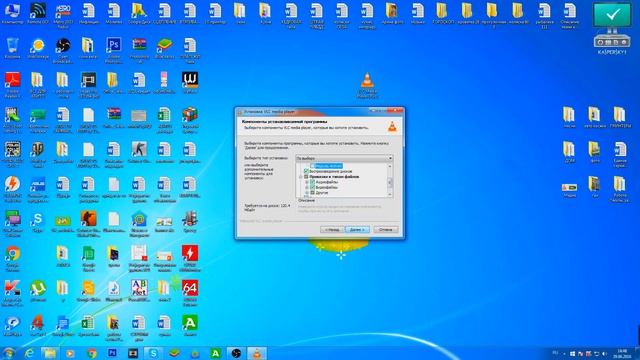Screen dimensions: 640x360
Task: Select the Skype shortcut on the desktop
Action: [x=38, y=222]
